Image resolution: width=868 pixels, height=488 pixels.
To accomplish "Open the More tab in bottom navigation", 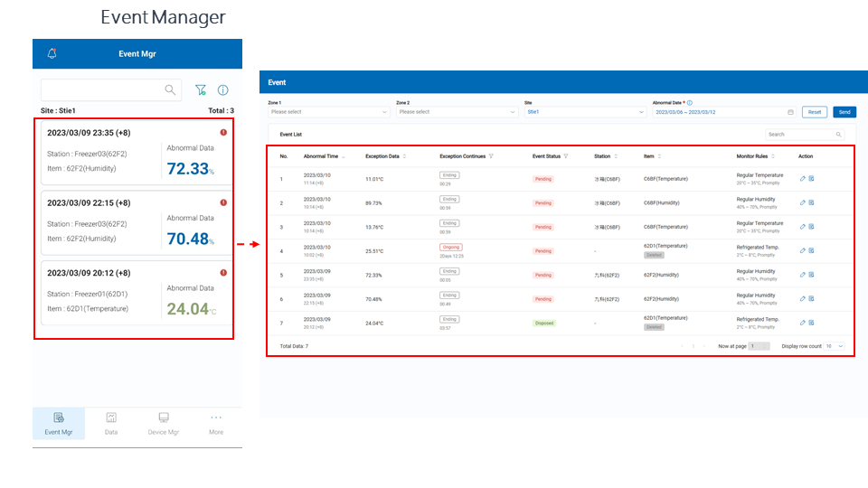I will point(216,422).
